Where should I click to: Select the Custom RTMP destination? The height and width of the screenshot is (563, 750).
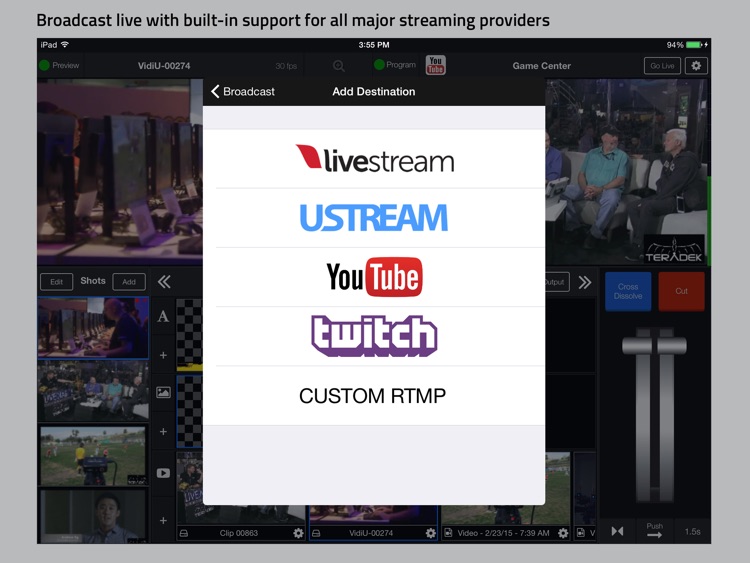pyautogui.click(x=375, y=396)
